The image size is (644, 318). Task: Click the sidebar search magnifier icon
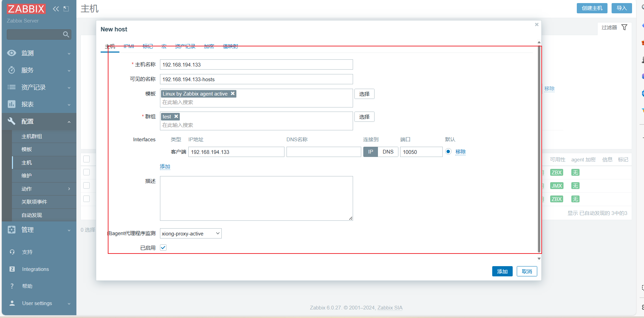66,34
